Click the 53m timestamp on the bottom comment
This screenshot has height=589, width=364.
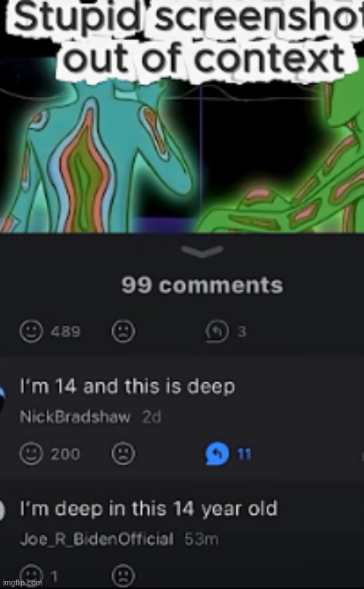click(x=202, y=539)
